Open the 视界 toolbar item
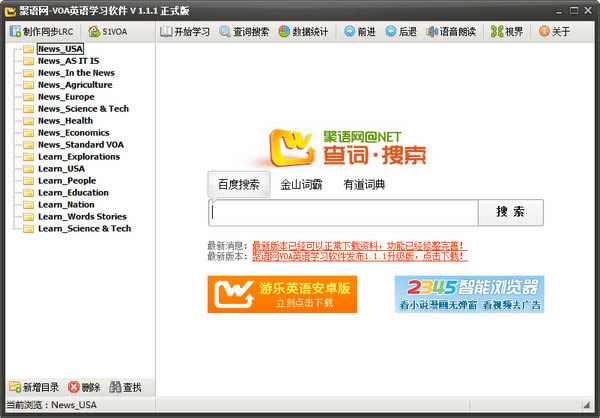Viewport: 600px width, 418px height. point(507,31)
